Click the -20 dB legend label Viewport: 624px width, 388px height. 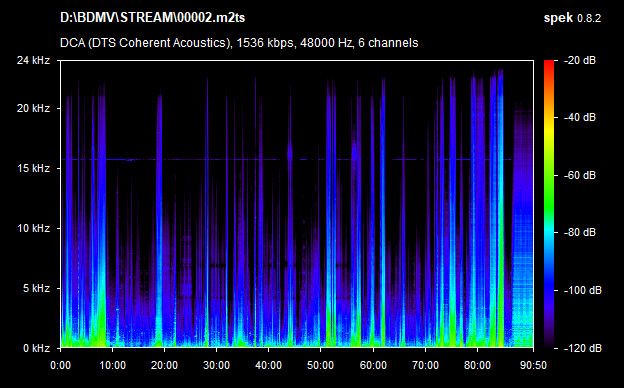580,60
